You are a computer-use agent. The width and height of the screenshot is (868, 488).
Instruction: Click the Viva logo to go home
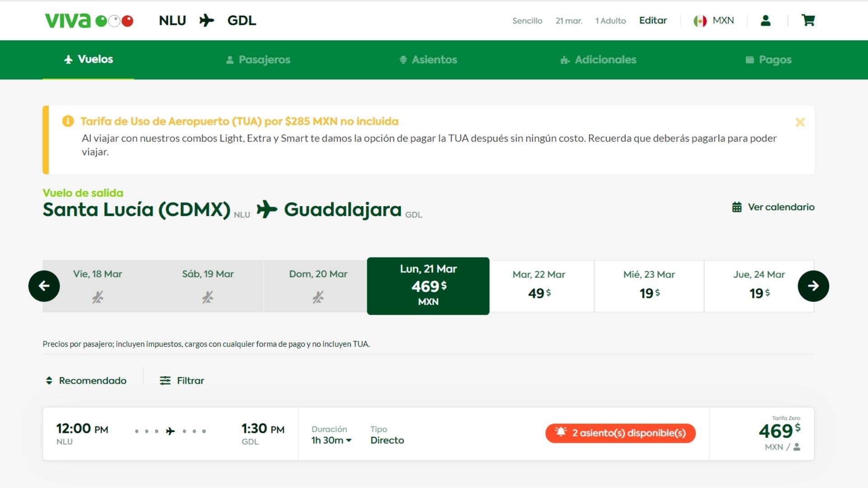pos(89,20)
